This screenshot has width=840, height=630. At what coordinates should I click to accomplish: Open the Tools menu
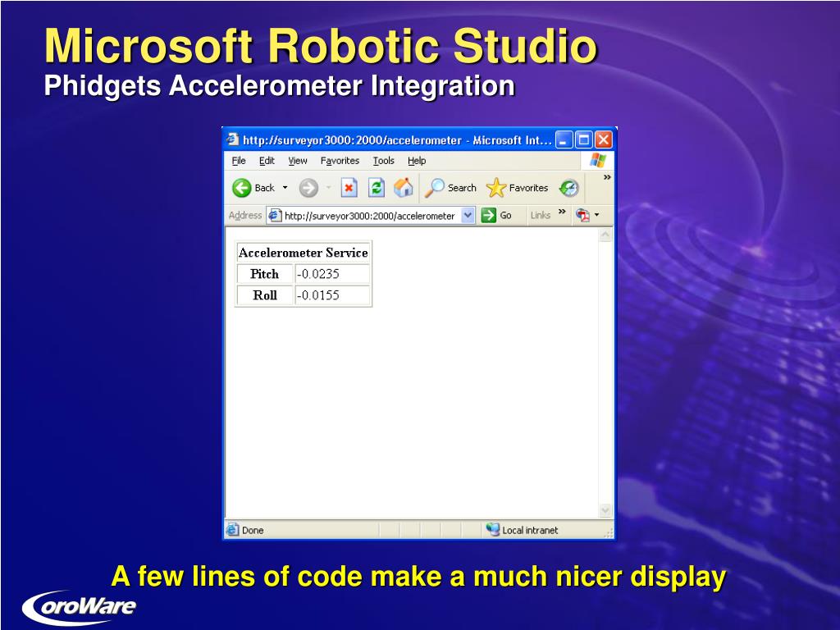383,161
